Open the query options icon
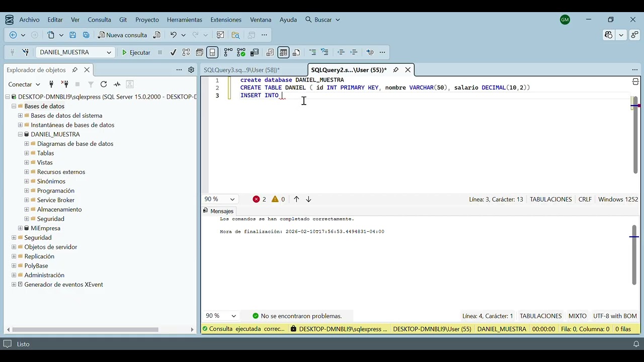The height and width of the screenshot is (362, 644). [x=200, y=52]
